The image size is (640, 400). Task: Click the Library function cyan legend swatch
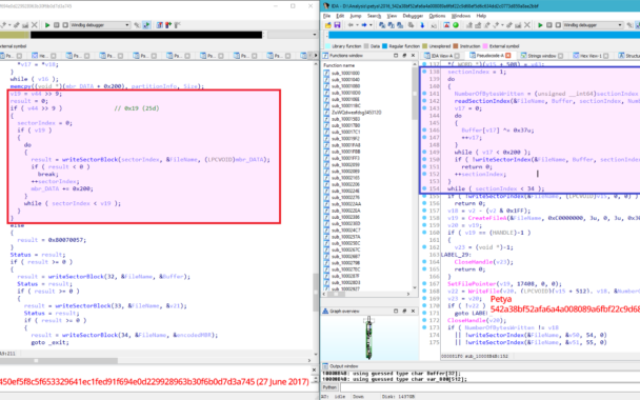(x=328, y=46)
